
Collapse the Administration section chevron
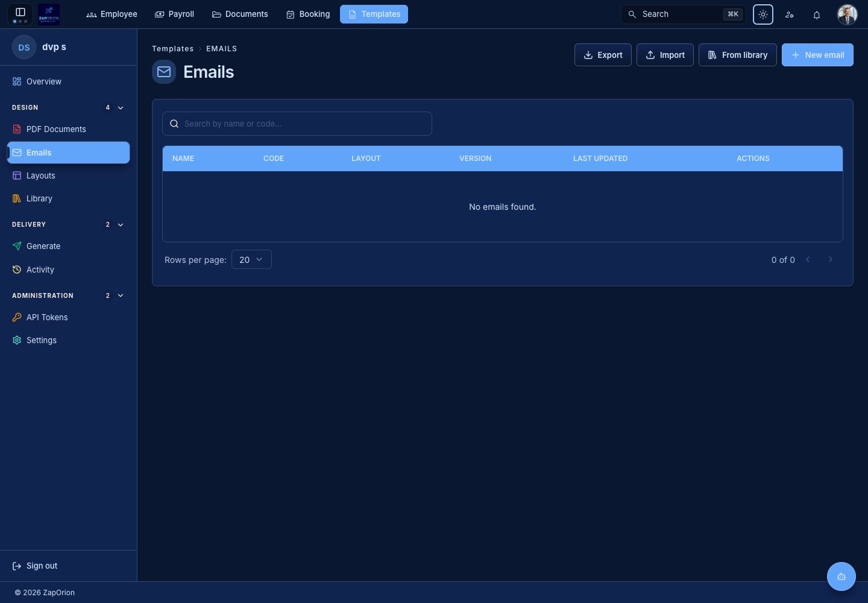click(x=121, y=296)
